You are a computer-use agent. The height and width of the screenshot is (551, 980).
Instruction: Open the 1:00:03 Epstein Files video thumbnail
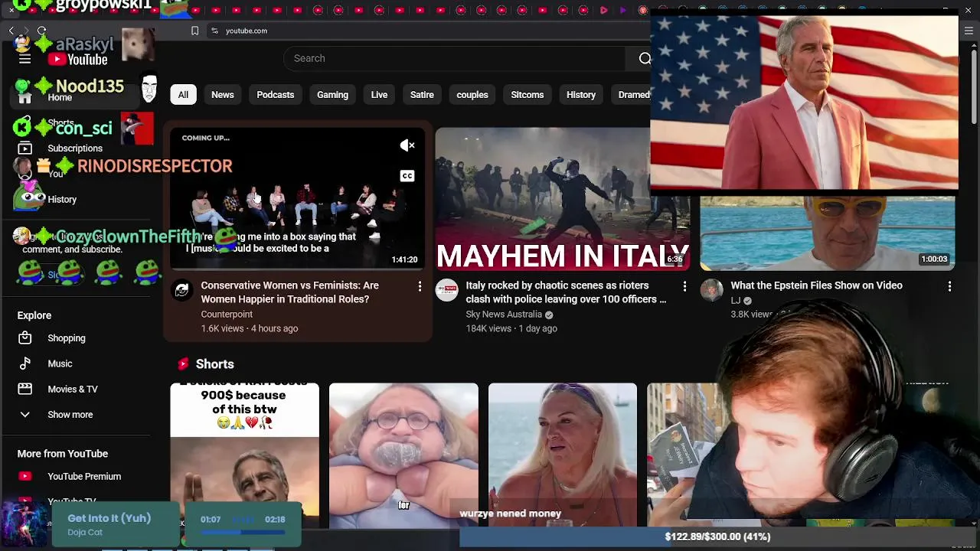pos(828,233)
